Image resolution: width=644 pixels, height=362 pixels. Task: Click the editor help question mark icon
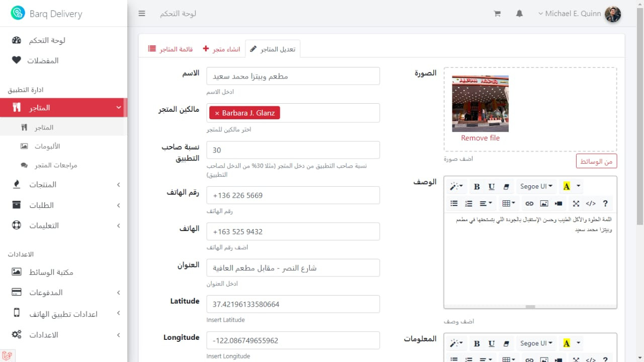click(x=605, y=203)
